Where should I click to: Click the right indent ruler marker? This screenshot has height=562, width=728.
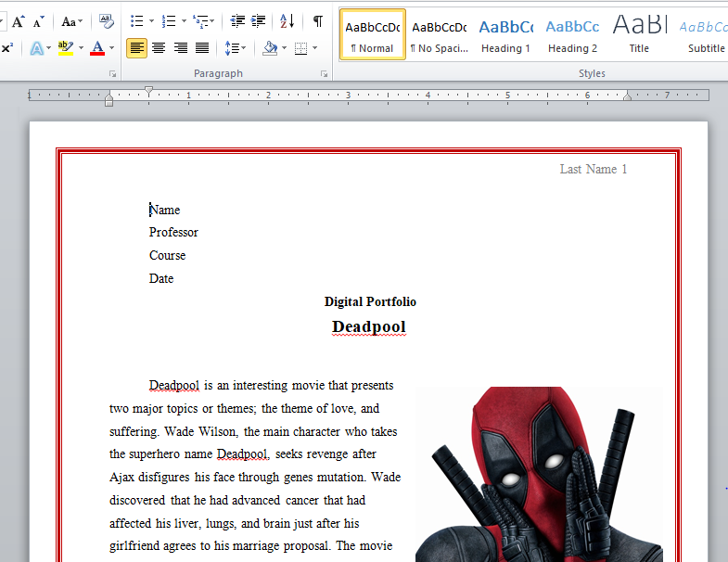(627, 96)
